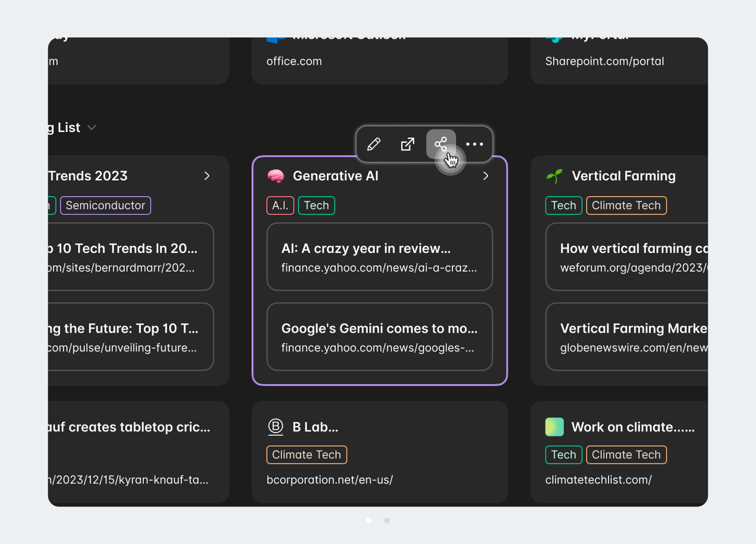Image resolution: width=756 pixels, height=544 pixels.
Task: Click the Vertical Farming sprout icon
Action: 554,176
